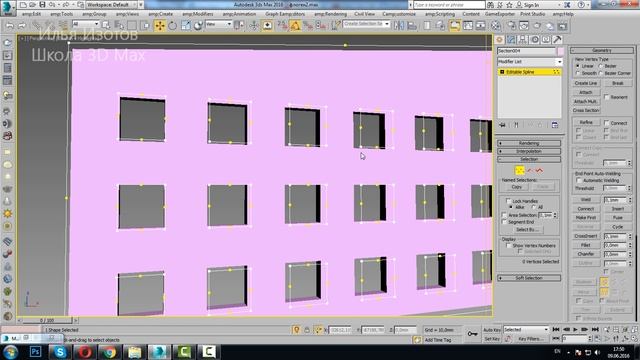Image resolution: width=640 pixels, height=360 pixels.
Task: Open the Hierarchy command panel tab
Action: click(x=522, y=40)
